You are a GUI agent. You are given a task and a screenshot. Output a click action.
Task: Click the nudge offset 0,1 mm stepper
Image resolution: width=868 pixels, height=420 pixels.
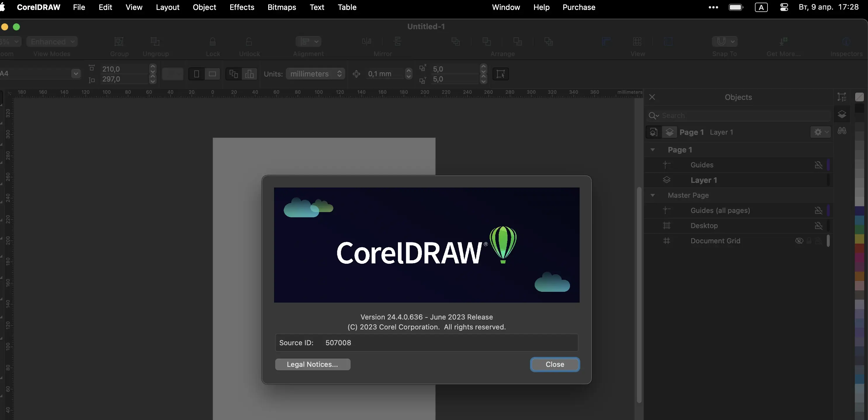pos(408,74)
